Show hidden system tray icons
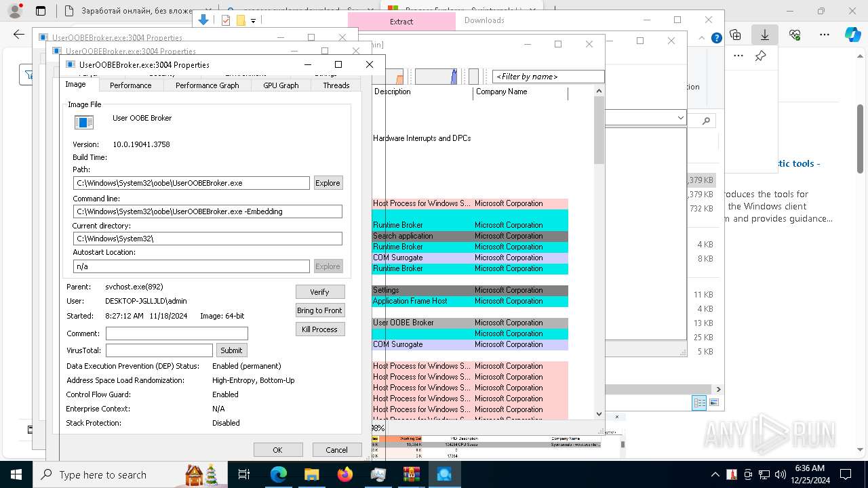The image size is (868, 488). (715, 474)
